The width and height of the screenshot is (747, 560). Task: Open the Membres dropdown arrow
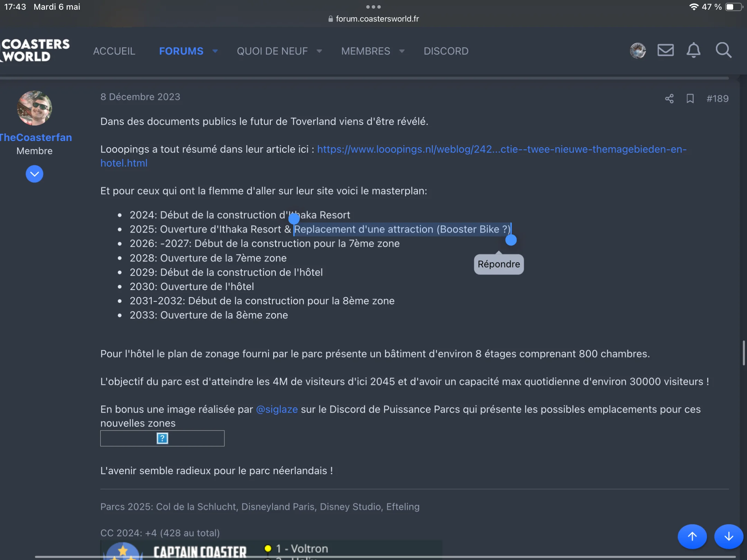coord(402,51)
